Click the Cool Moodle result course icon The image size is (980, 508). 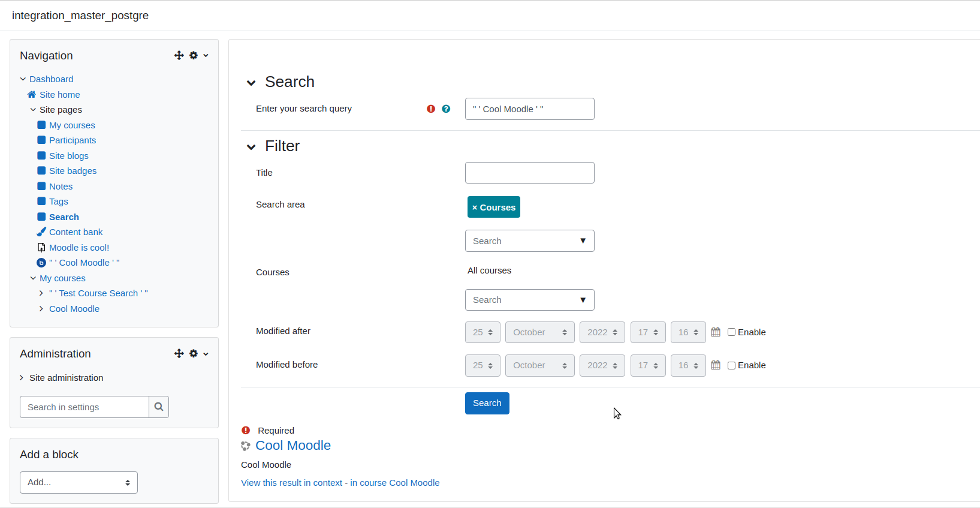pos(246,446)
